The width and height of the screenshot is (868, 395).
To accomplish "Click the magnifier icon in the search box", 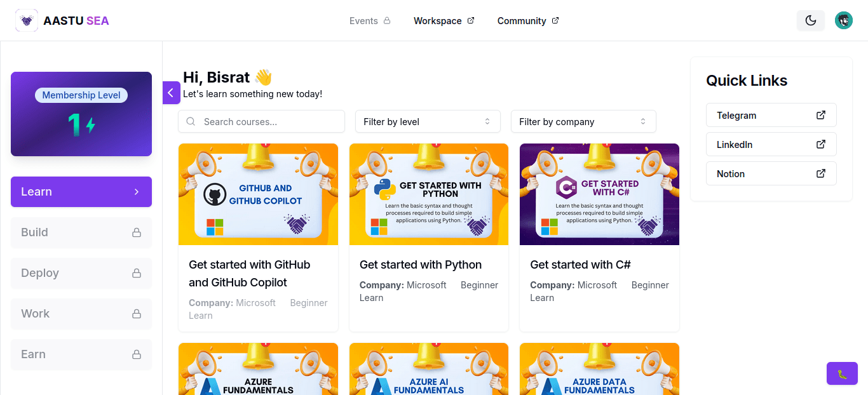I will point(191,121).
